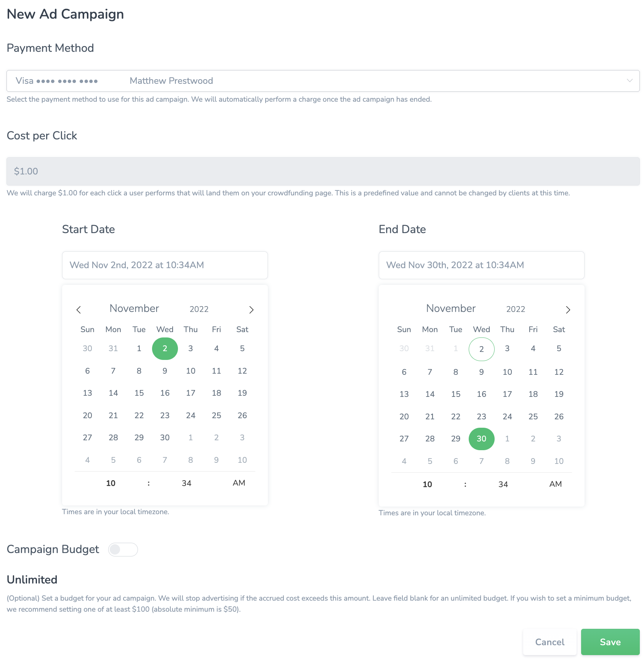Click the Cancel button
The height and width of the screenshot is (665, 644).
(549, 642)
